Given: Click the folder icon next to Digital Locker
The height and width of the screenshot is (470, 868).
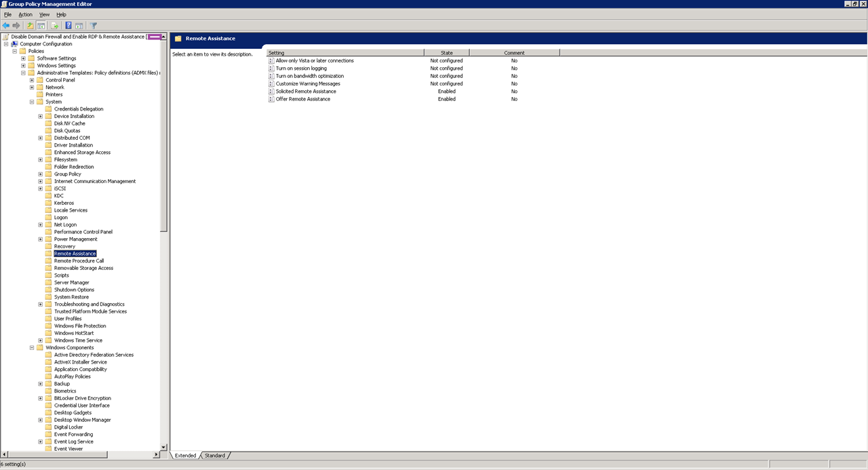Looking at the screenshot, I should pos(48,427).
